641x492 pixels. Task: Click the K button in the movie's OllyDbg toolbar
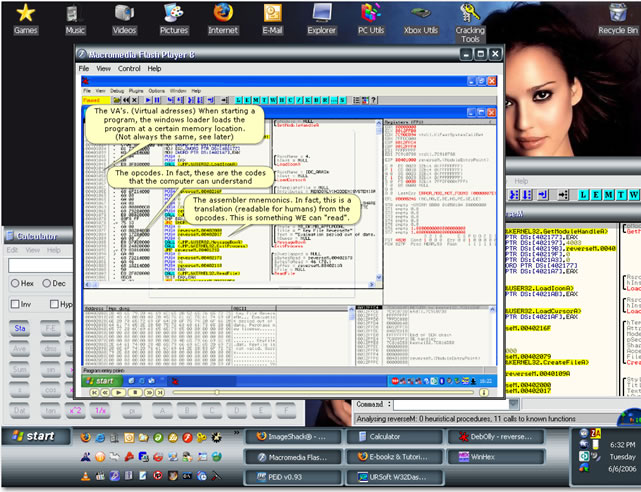tap(308, 100)
